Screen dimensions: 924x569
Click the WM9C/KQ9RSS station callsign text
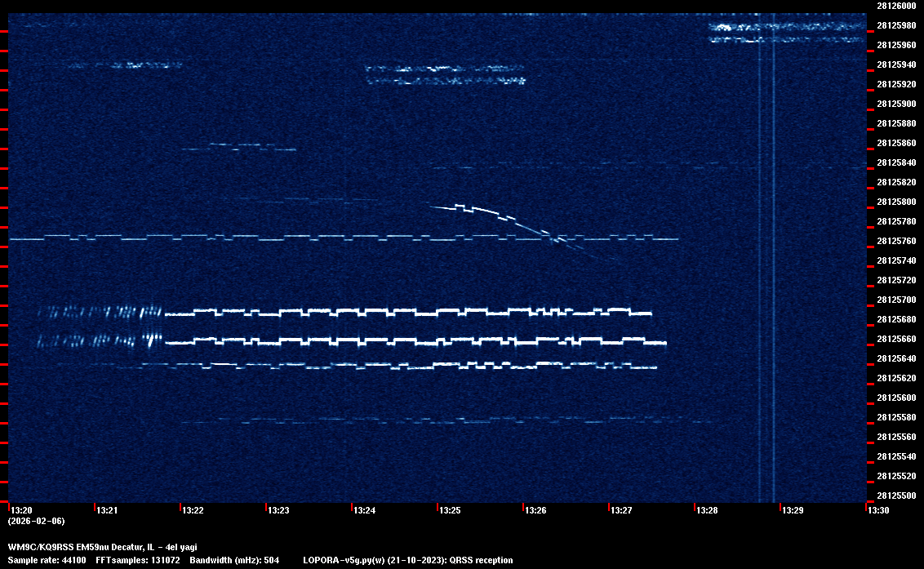click(x=41, y=546)
